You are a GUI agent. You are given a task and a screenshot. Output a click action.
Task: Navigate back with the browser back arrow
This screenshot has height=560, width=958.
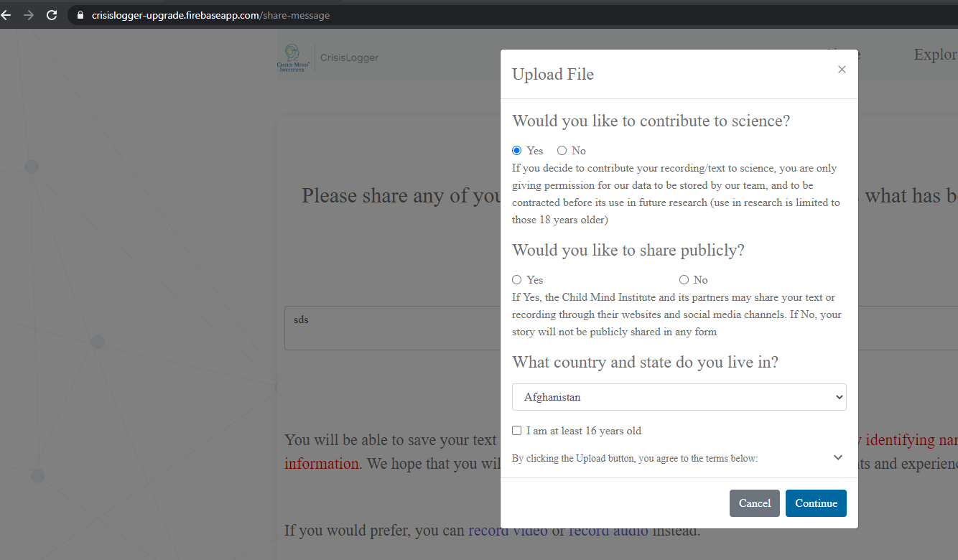(7, 14)
